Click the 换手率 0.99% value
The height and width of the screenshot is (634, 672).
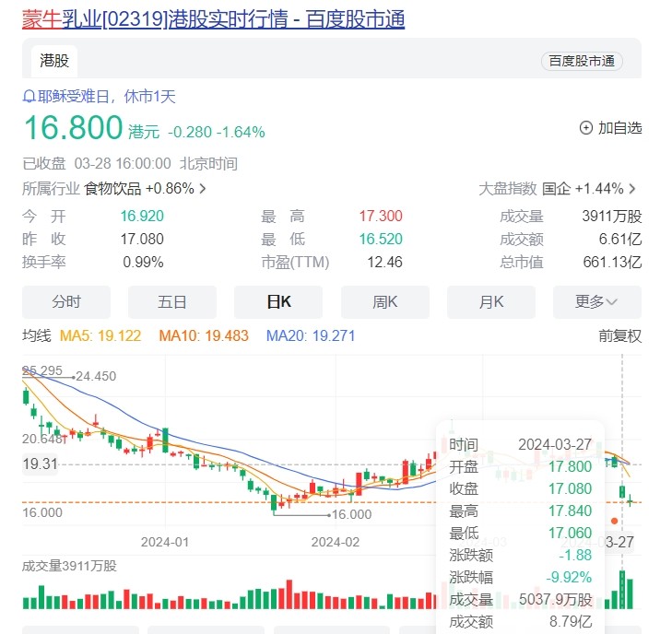click(143, 262)
